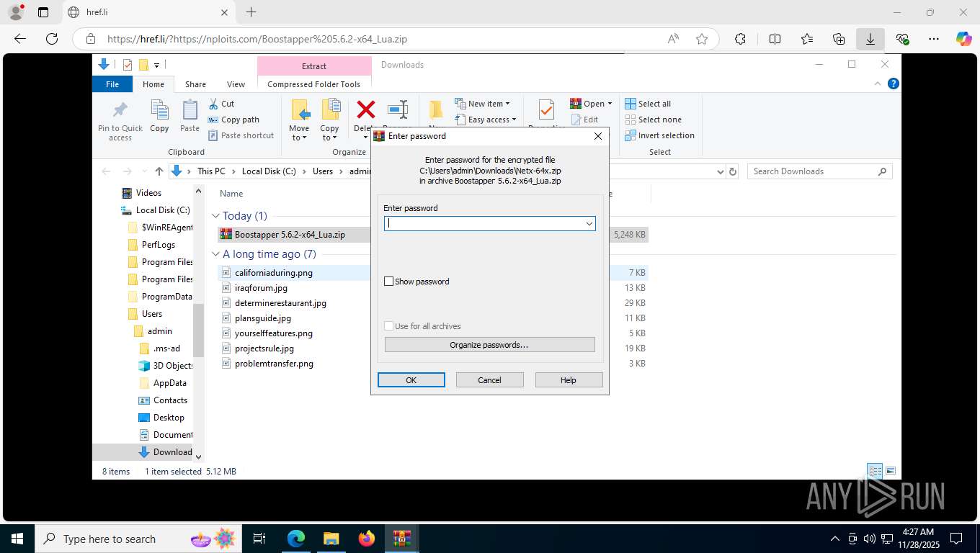The image size is (980, 553).
Task: Click Add to favorites star icon
Action: coord(702,39)
